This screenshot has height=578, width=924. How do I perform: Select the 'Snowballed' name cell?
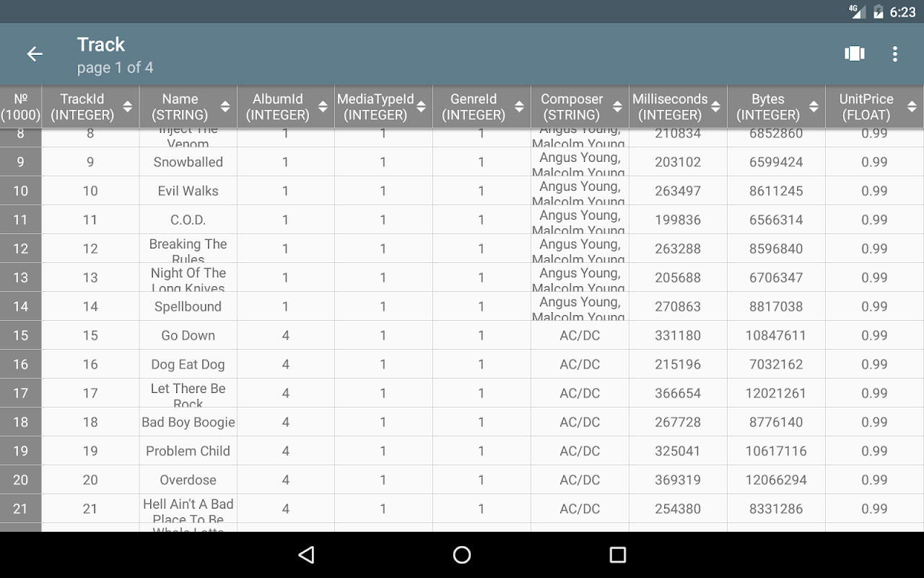coord(188,162)
